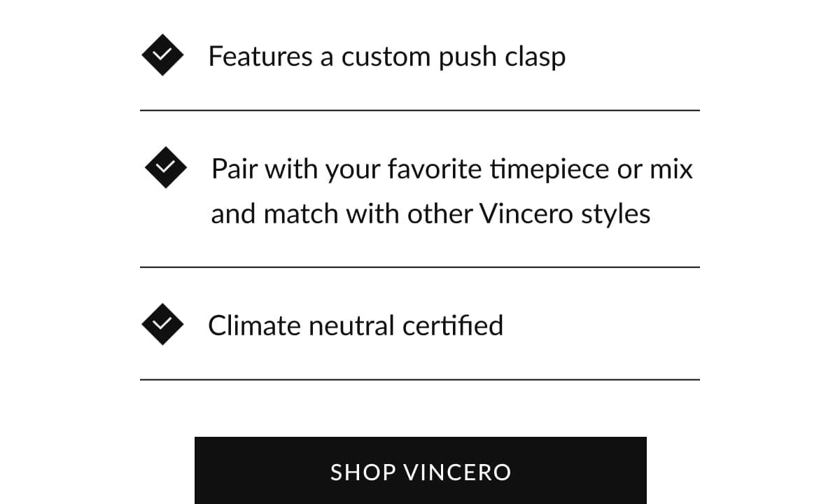This screenshot has height=504, width=840.
Task: Click the black SHOP VINCERO banner bar
Action: point(420,472)
